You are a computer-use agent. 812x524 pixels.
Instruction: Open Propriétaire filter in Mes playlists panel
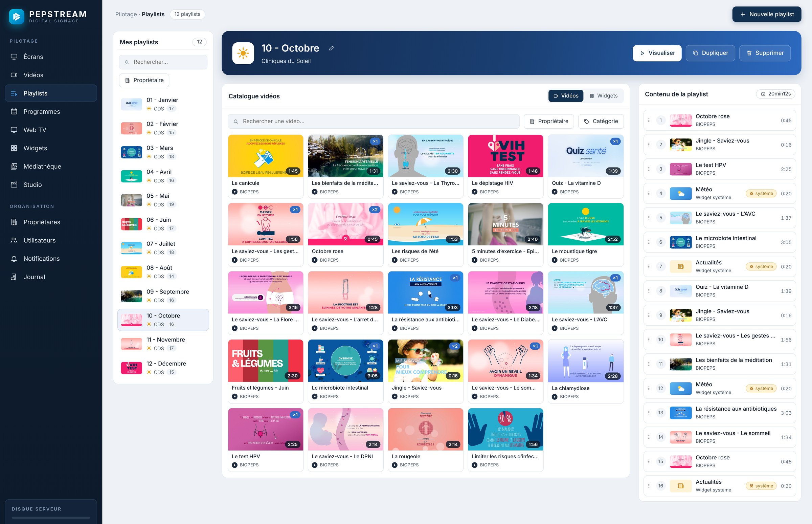tap(144, 80)
